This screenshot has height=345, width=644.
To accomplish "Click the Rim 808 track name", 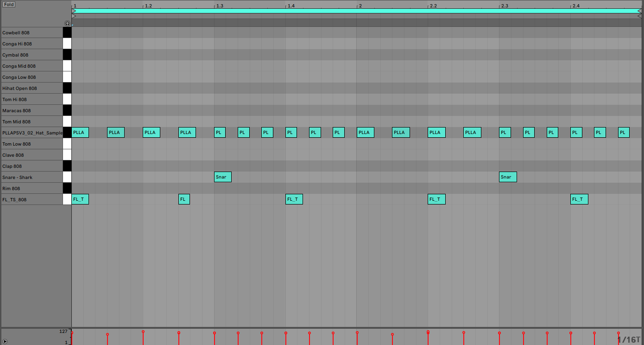I will point(28,188).
